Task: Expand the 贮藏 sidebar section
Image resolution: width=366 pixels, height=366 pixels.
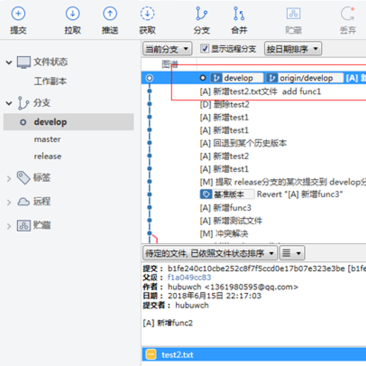Action: [9, 226]
